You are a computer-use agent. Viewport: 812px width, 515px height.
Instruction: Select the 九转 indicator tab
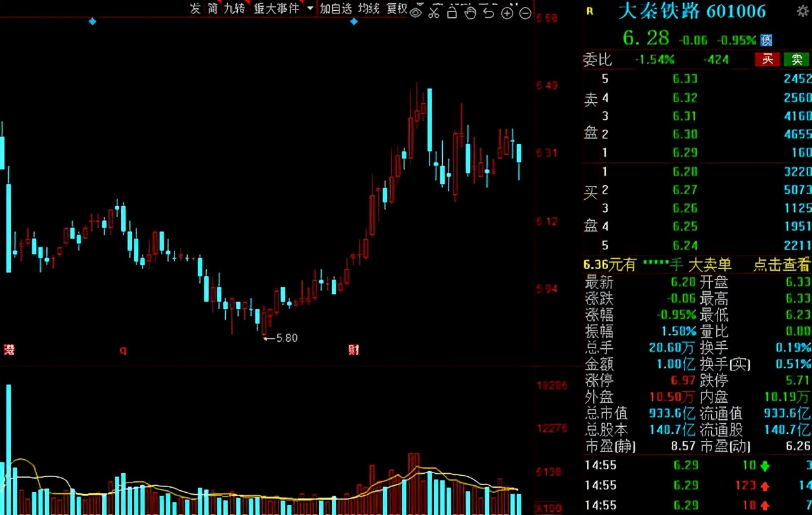(234, 9)
